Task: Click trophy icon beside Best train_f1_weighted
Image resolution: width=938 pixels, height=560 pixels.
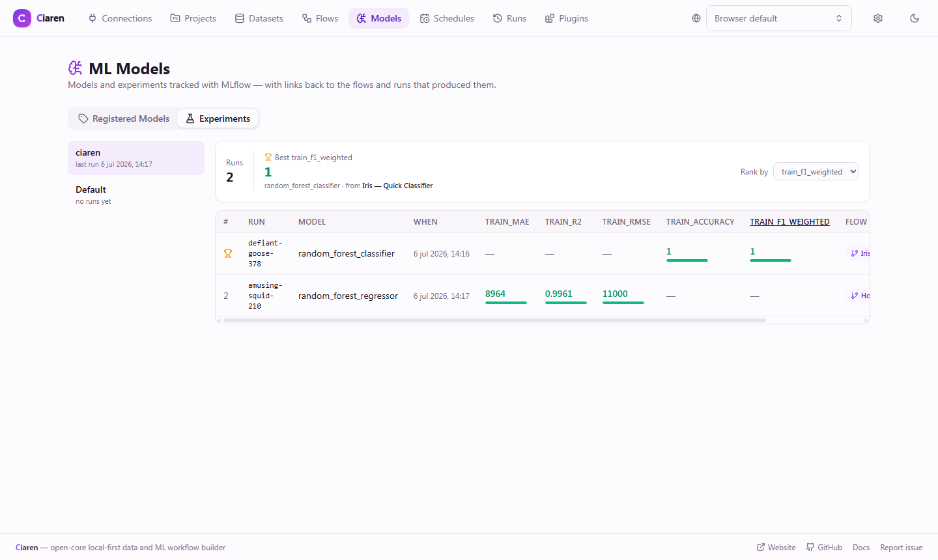Action: point(268,157)
